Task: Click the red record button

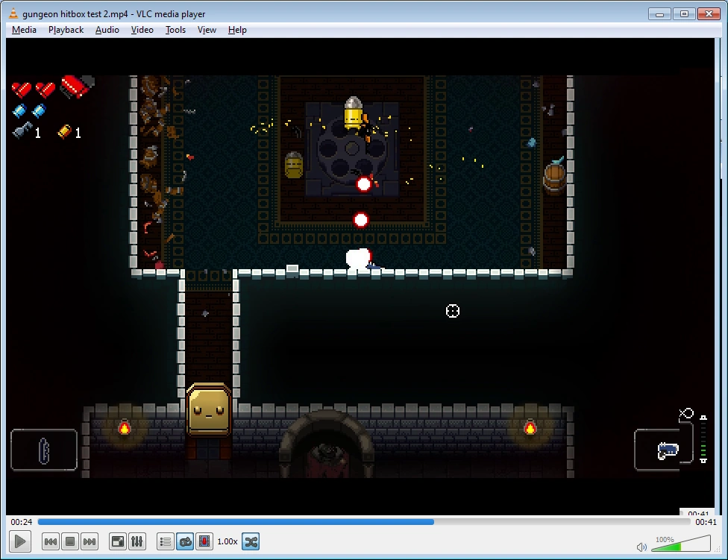Action: (204, 541)
